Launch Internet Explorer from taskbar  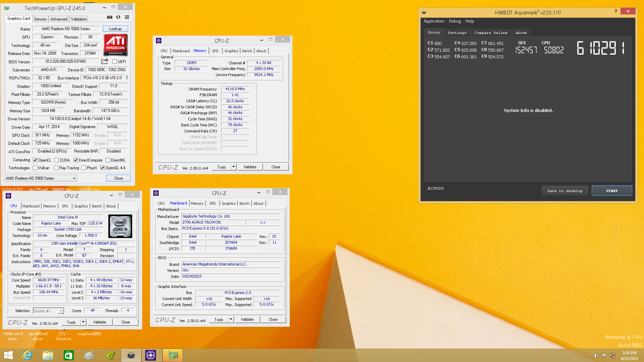point(27,355)
